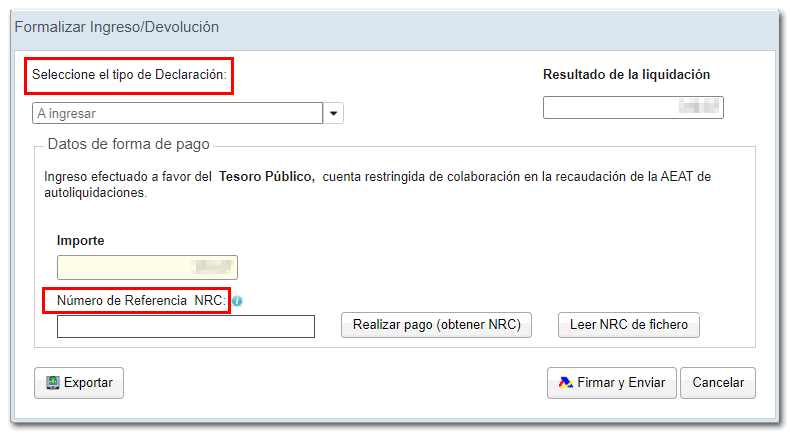This screenshot has height=434, width=790.
Task: Click the yellow Importe amount field
Action: coord(147,267)
